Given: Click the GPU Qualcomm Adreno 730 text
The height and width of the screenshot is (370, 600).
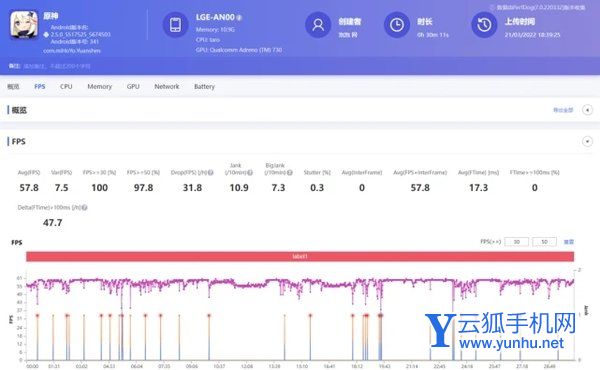Looking at the screenshot, I should [x=239, y=50].
